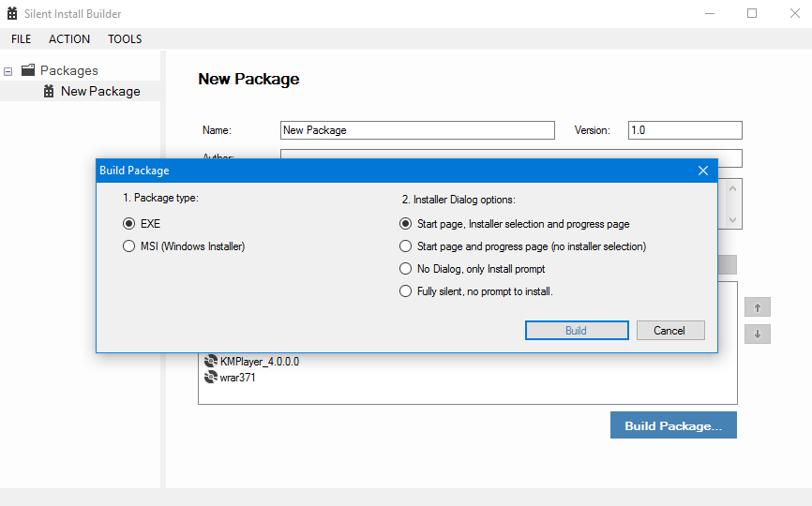Collapse the Packages tree node
The height and width of the screenshot is (506, 812).
tap(8, 71)
